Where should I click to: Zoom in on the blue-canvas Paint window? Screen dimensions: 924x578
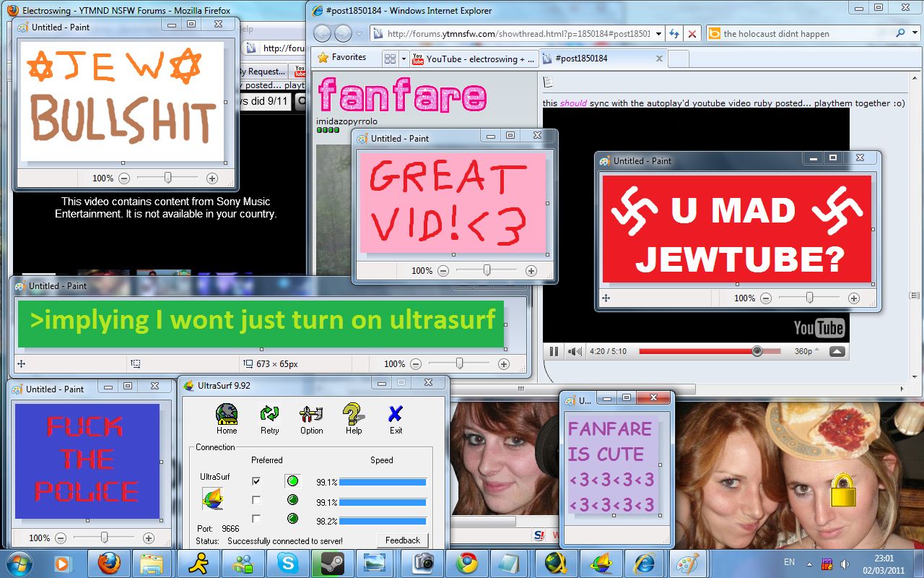[149, 538]
